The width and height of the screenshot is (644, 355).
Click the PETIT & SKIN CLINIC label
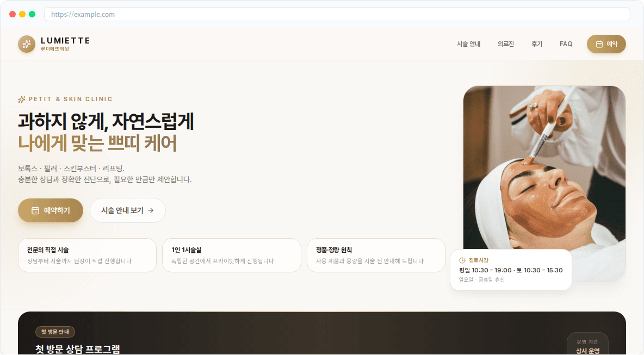71,99
